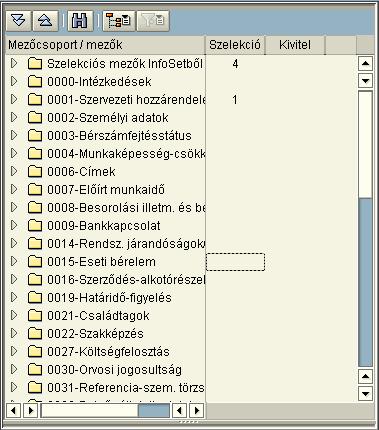
Task: Select the 0030-Orvosi jogosultság row text
Action: tap(115, 370)
